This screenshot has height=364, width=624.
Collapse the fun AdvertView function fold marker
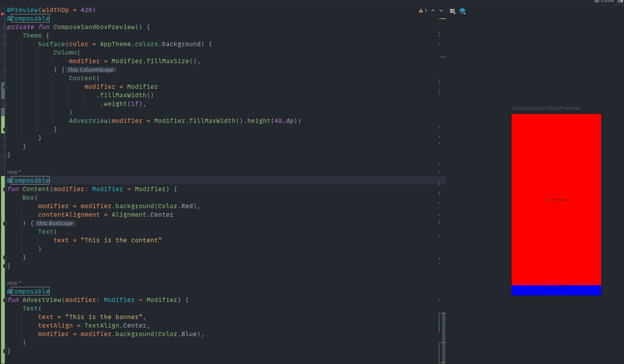[5, 300]
